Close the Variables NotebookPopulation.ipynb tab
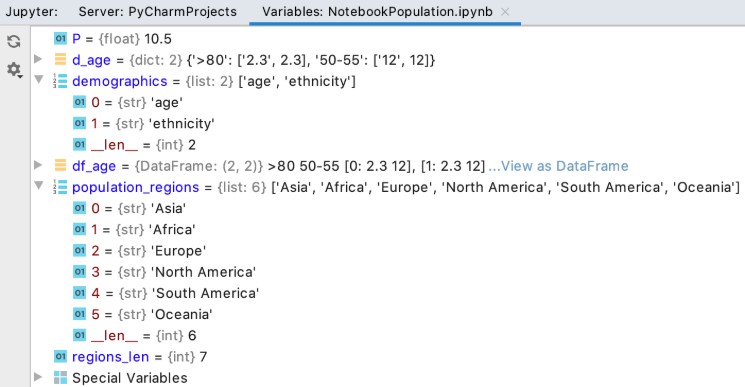Viewport: 745px width, 387px height. point(505,12)
